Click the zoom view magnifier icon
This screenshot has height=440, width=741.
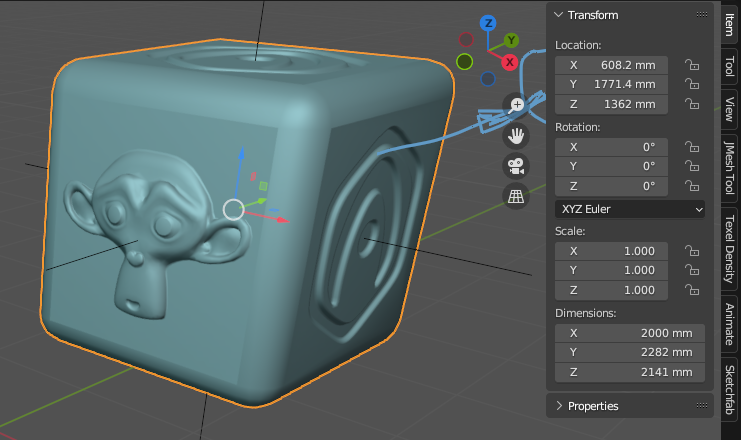pyautogui.click(x=516, y=105)
